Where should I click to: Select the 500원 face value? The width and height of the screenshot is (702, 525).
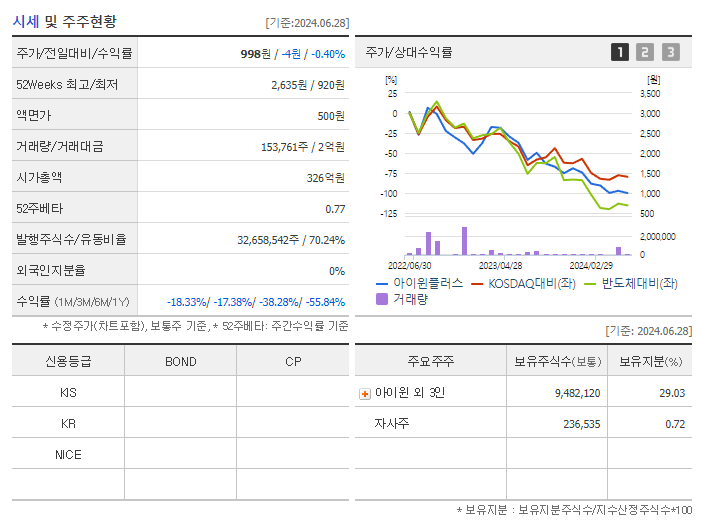point(331,116)
